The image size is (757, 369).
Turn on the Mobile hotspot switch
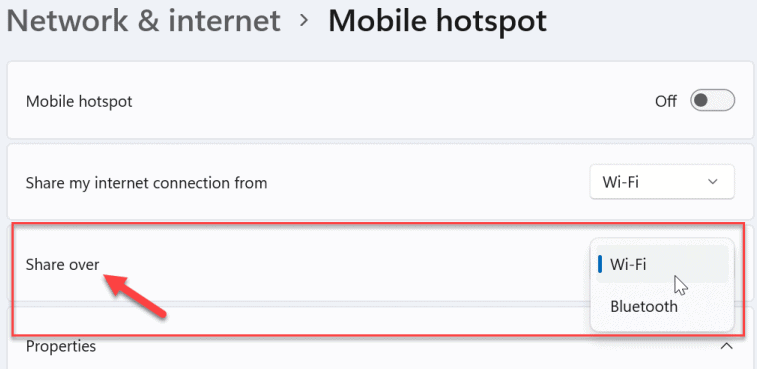[x=713, y=101]
